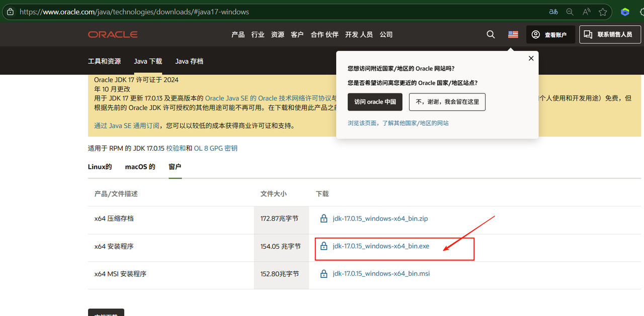The image size is (644, 316).
Task: Click the browser zoom out magnifier icon
Action: (570, 12)
